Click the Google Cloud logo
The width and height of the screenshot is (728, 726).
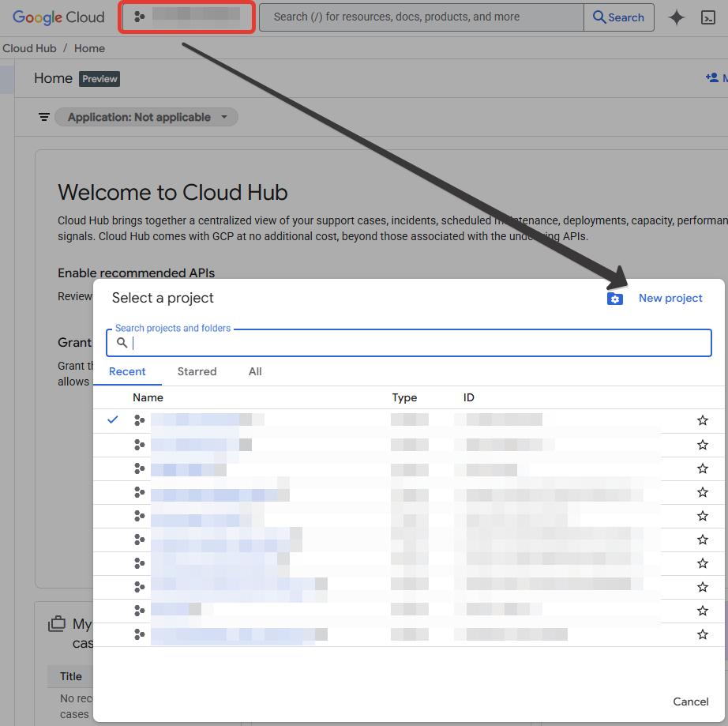pos(58,17)
